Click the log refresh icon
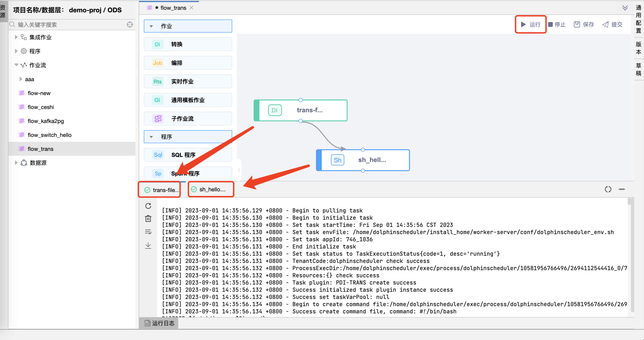 point(148,206)
